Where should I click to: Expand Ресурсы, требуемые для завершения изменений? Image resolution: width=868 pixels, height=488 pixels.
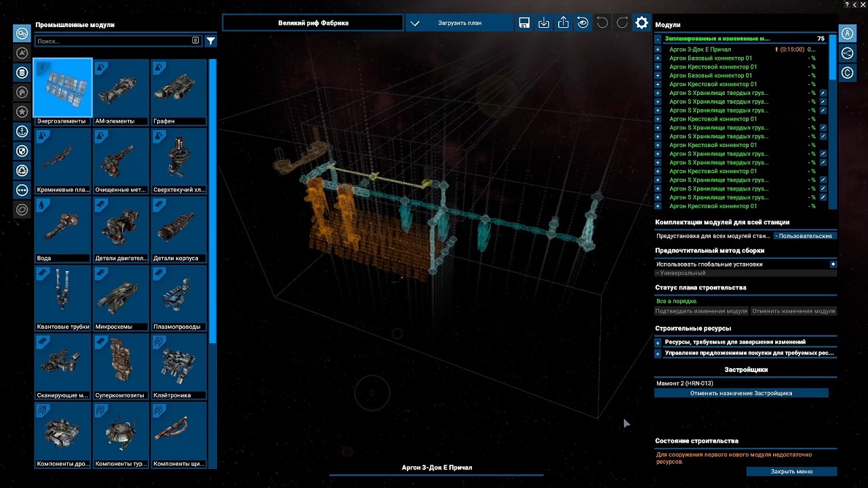tap(658, 342)
